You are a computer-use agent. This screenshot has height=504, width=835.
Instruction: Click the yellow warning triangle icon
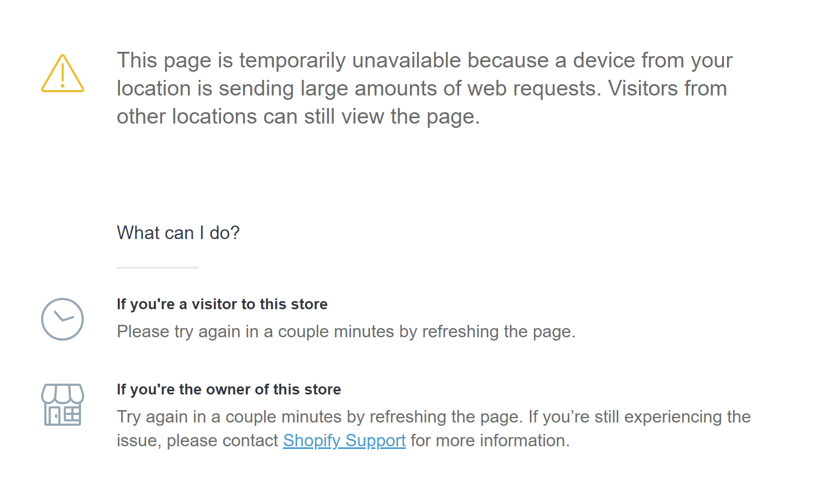pyautogui.click(x=63, y=73)
